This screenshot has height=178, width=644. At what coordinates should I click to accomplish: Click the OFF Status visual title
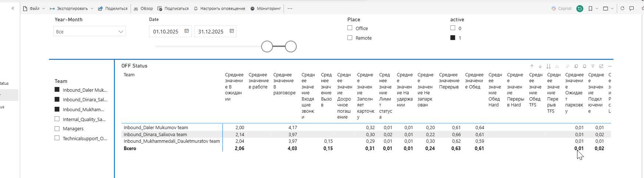click(x=134, y=66)
